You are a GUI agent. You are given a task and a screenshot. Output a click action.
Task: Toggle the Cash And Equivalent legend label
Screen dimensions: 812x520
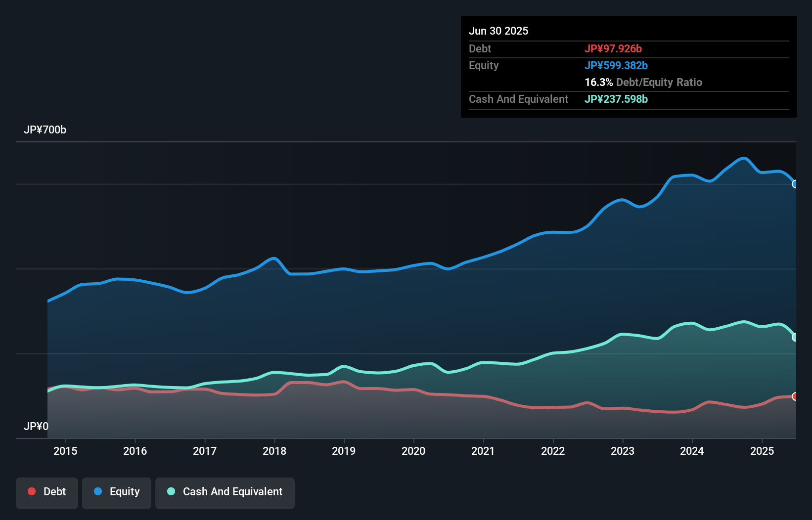pyautogui.click(x=232, y=491)
